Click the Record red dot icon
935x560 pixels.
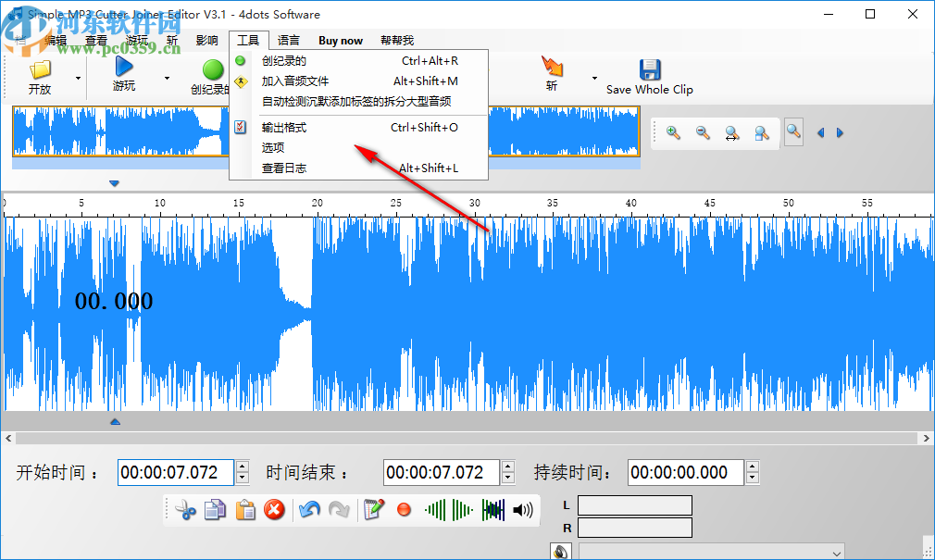pos(404,509)
